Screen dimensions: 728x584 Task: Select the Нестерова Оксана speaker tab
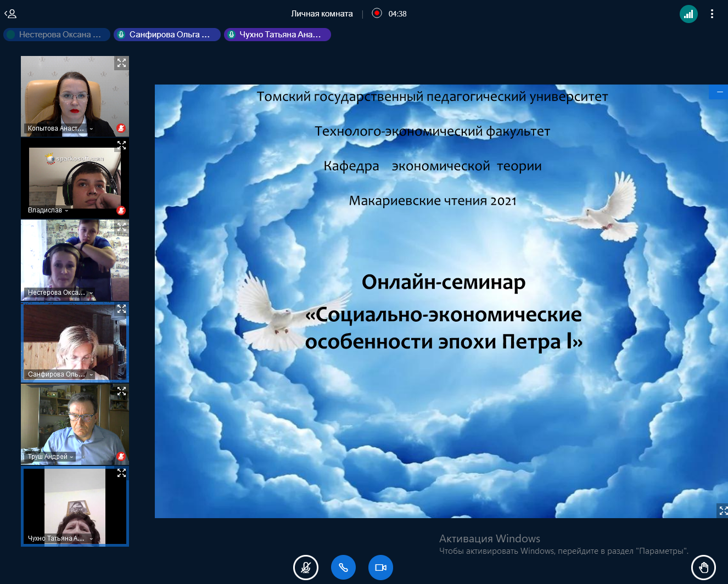coord(57,35)
